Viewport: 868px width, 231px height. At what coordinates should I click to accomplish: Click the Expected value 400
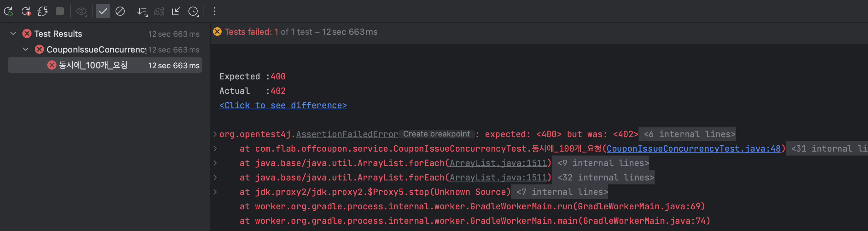[278, 76]
